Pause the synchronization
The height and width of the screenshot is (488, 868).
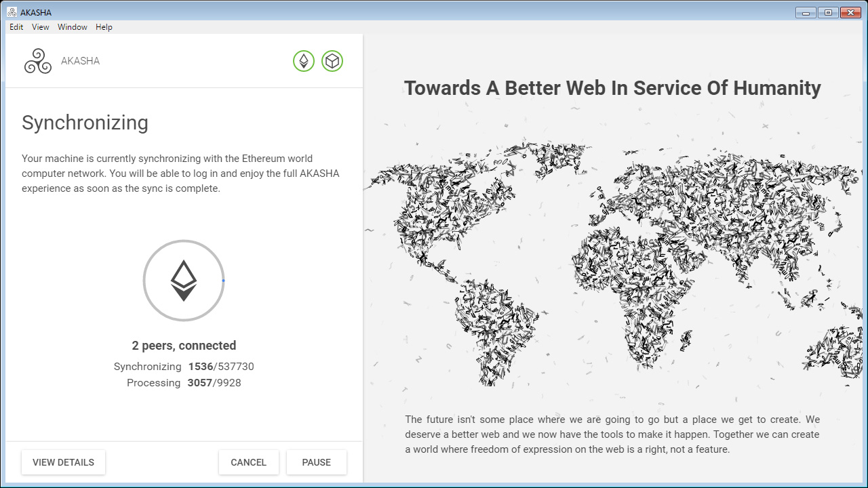pyautogui.click(x=317, y=462)
